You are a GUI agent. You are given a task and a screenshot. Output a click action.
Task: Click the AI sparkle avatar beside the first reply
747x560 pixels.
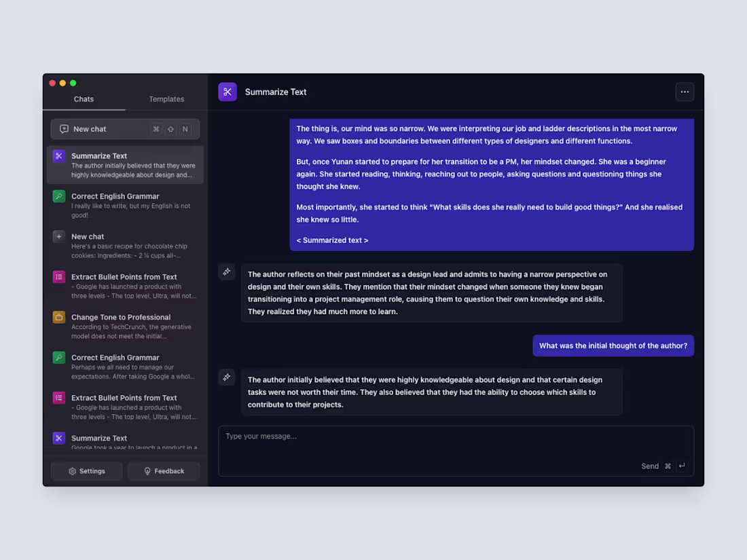click(x=227, y=272)
